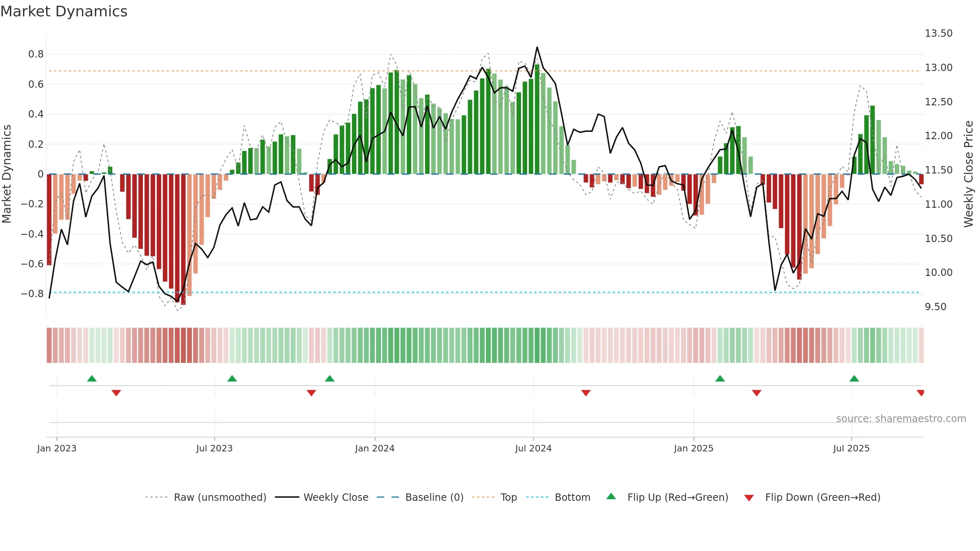Click the Jul 2023 axis label
Viewport: 980px width, 551px height.
click(x=214, y=448)
